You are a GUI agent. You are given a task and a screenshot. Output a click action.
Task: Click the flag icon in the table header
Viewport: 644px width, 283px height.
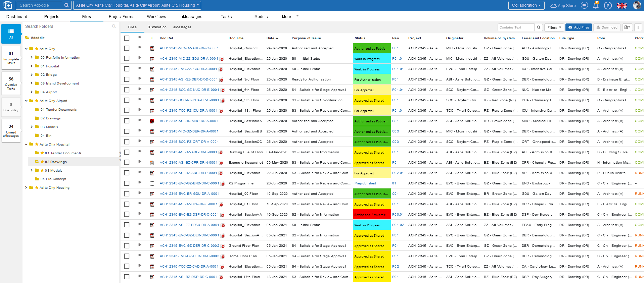pos(139,38)
